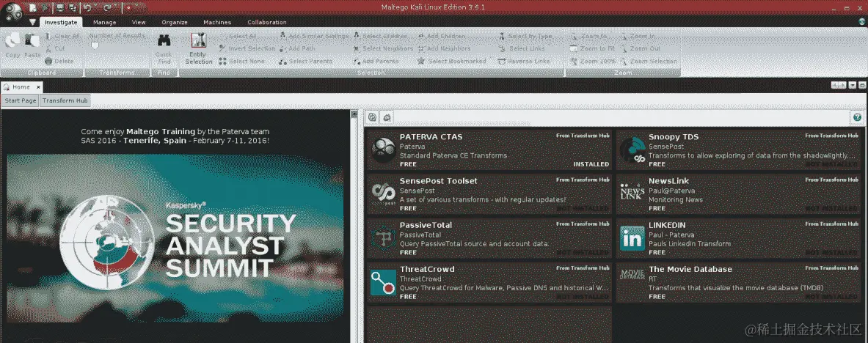Click Add Similar Siblings
The height and width of the screenshot is (343, 868).
click(314, 36)
